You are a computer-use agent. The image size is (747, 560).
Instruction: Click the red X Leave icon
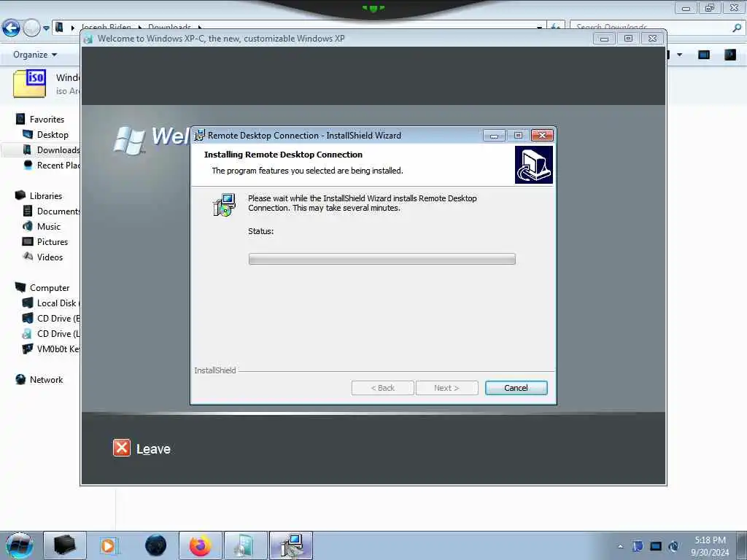[x=122, y=448]
